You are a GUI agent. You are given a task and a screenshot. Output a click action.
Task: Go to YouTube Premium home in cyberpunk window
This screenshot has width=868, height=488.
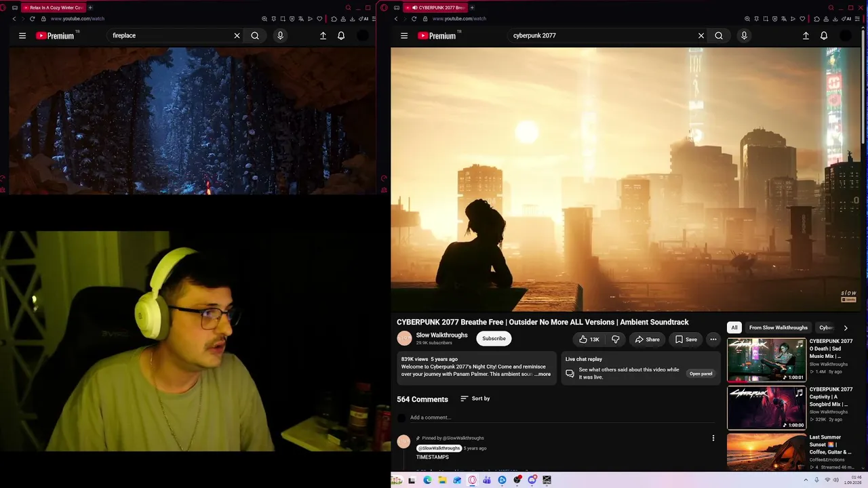point(439,36)
